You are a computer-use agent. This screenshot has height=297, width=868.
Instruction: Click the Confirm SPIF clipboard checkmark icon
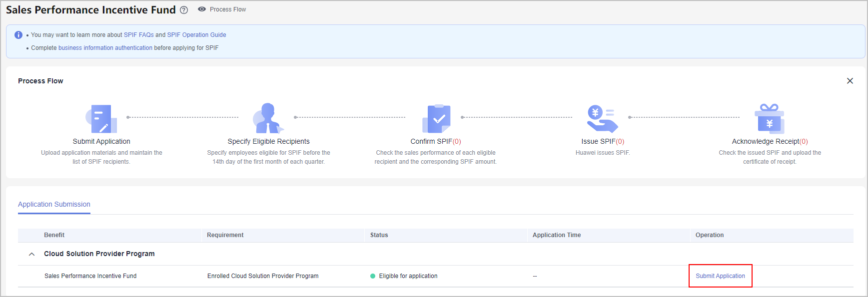click(x=436, y=119)
